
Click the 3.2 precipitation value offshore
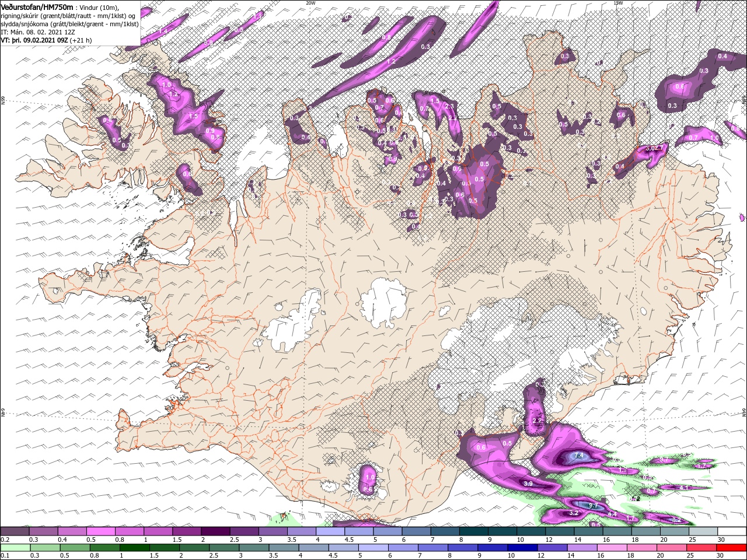(573, 513)
